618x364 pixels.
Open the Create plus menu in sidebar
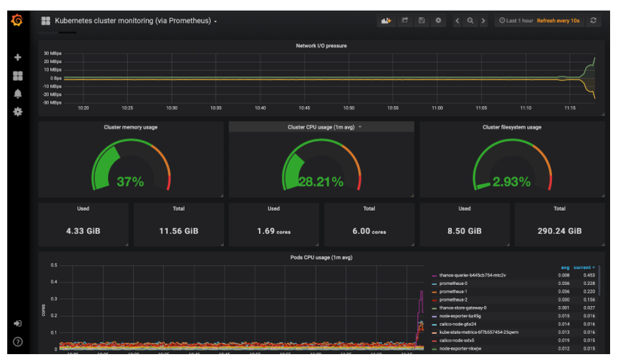18,58
